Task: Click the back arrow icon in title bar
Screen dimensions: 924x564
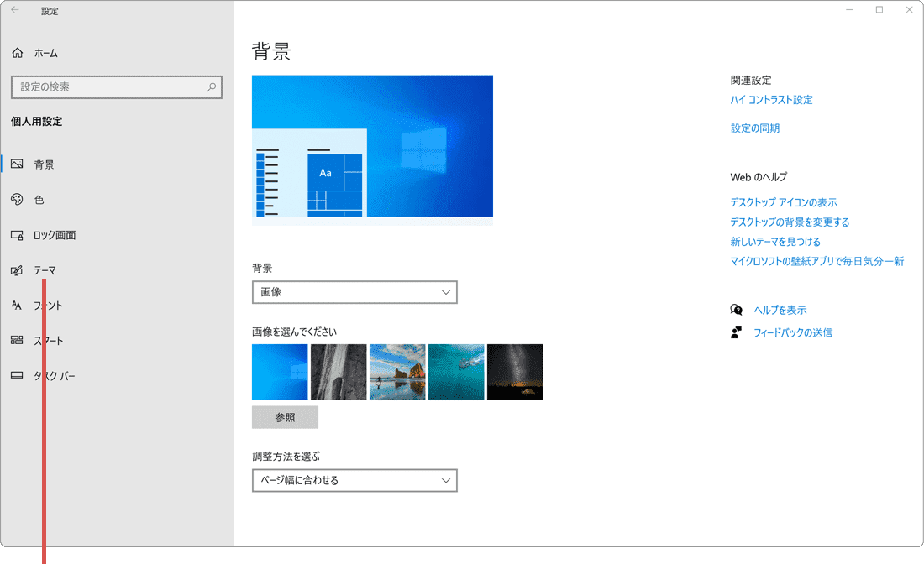Action: [x=15, y=10]
